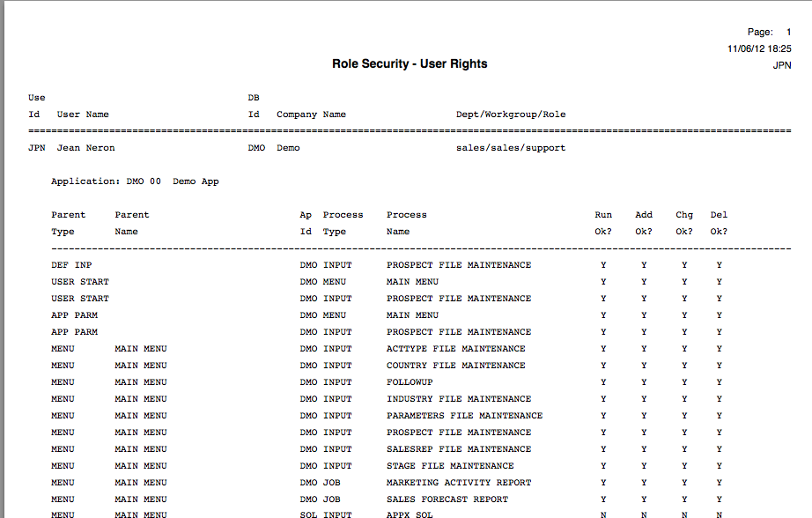Select the DB Id value DMO

tap(255, 147)
